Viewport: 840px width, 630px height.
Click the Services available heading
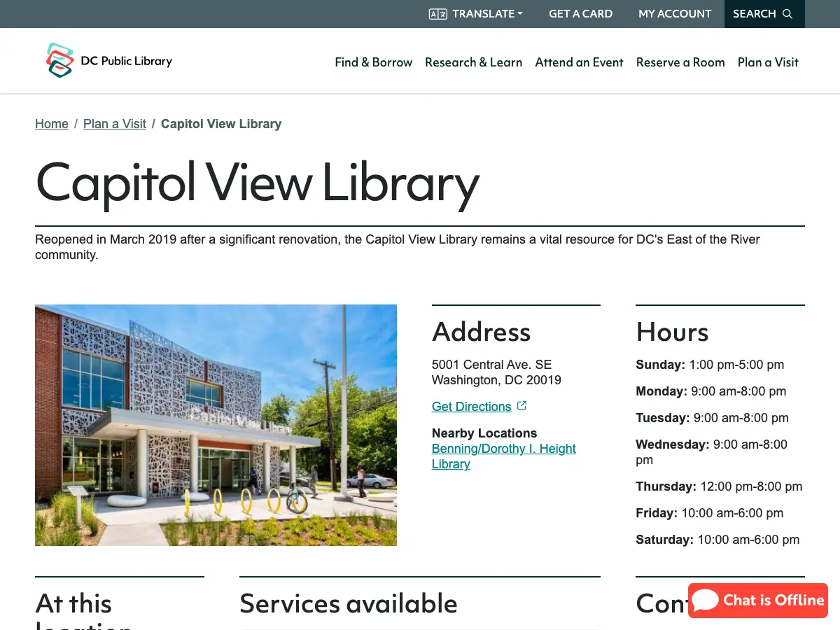349,603
